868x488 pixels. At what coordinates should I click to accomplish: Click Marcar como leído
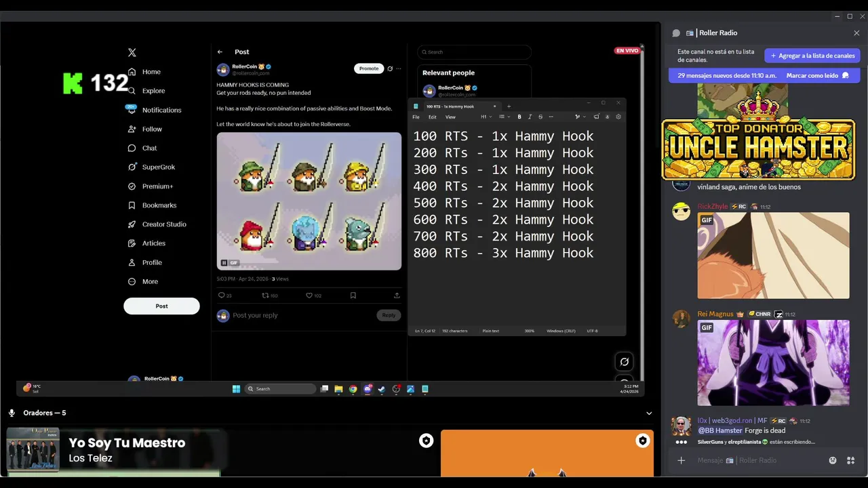(x=817, y=76)
